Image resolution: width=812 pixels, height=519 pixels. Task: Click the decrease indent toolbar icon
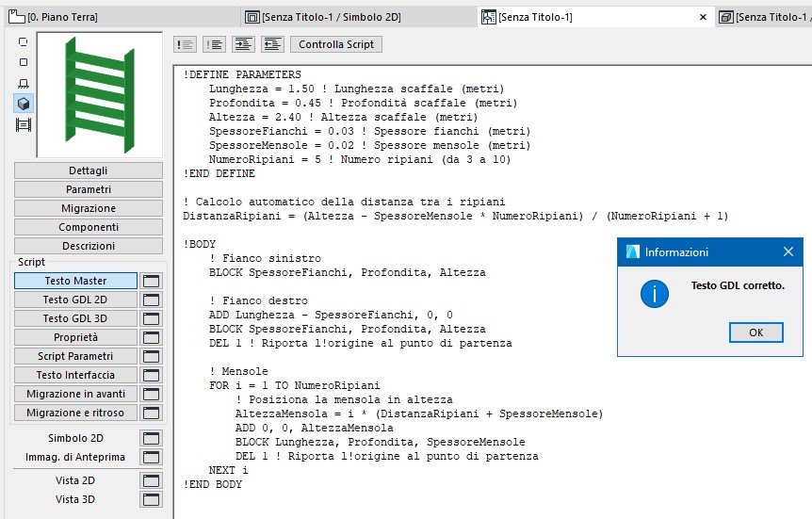(272, 44)
